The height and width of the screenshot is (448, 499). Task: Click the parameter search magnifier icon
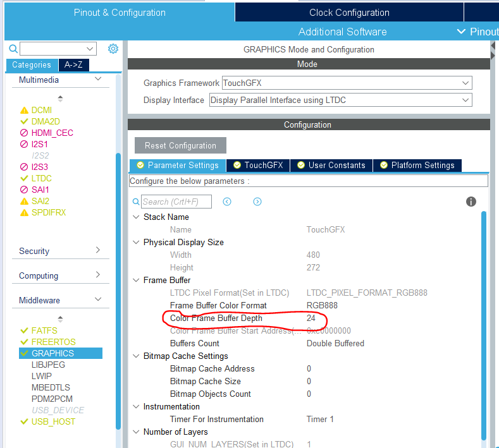[136, 202]
